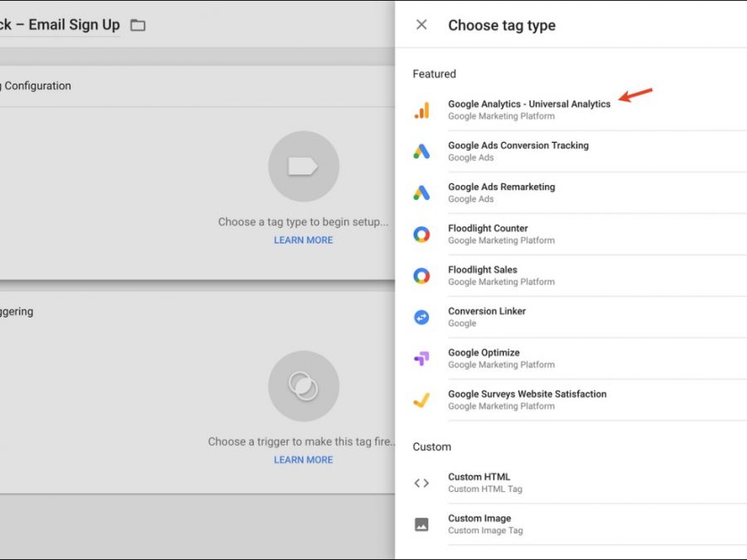
Task: Click the Floodlight Sales ring icon
Action: click(422, 276)
